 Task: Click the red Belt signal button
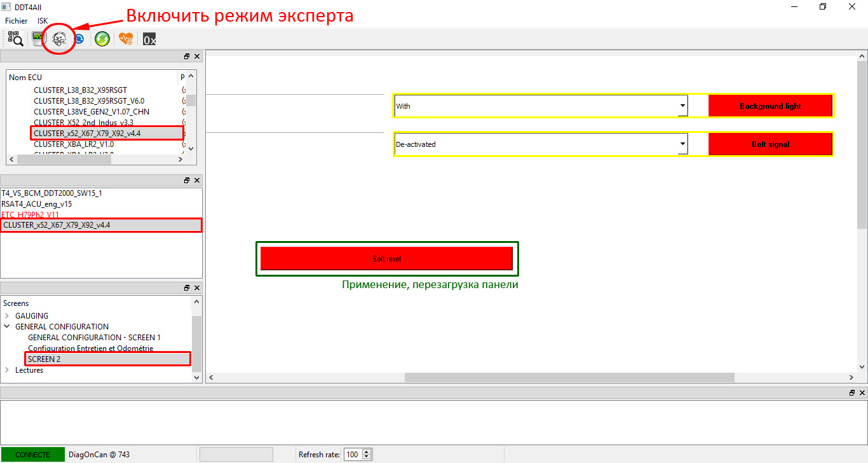tap(770, 144)
